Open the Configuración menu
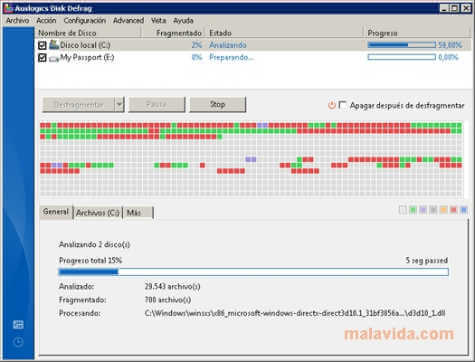475x362 pixels. coord(85,21)
